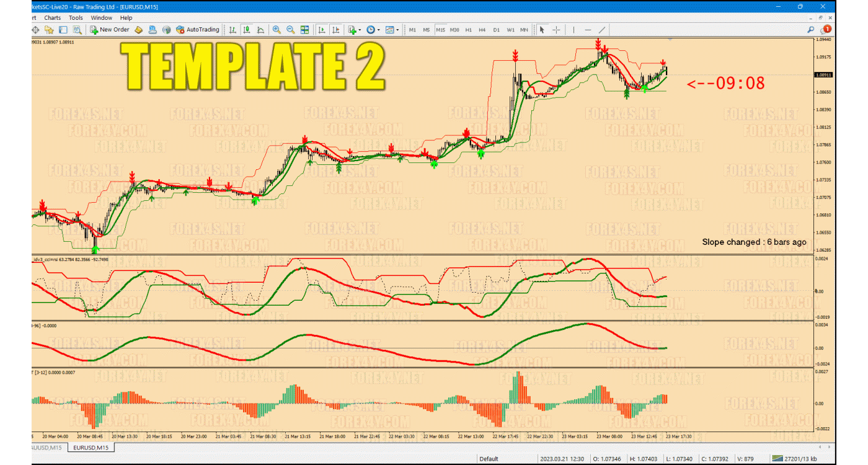The image size is (868, 465).
Task: Zoom out of the chart
Action: pyautogui.click(x=290, y=29)
